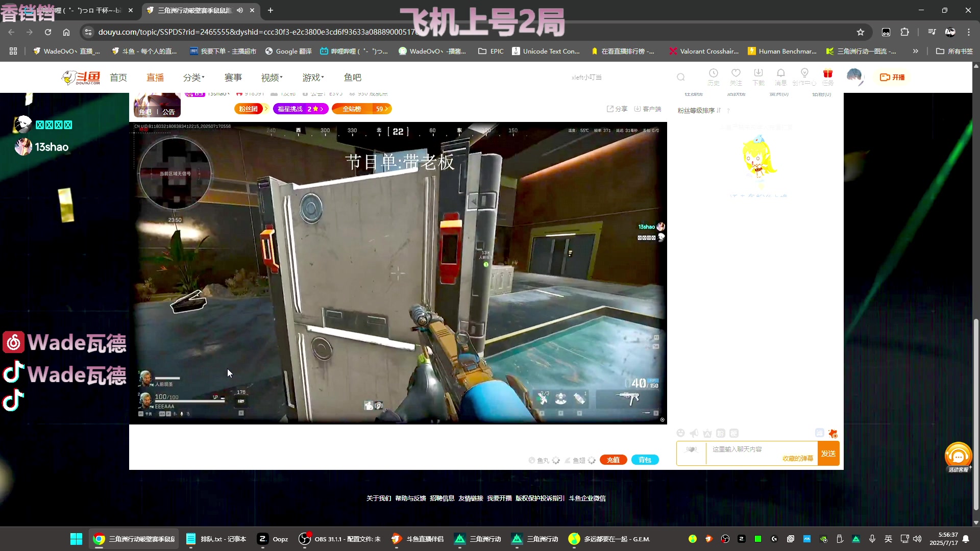Open Chrome apps grid in bookmarks bar
The width and height of the screenshot is (980, 551).
click(13, 51)
